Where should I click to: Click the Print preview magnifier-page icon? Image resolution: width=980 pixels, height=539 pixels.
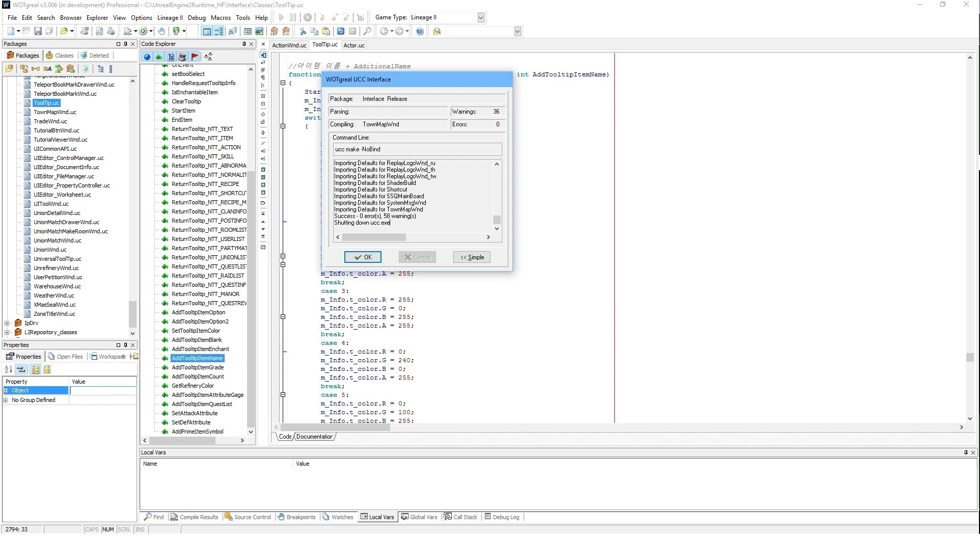99,32
